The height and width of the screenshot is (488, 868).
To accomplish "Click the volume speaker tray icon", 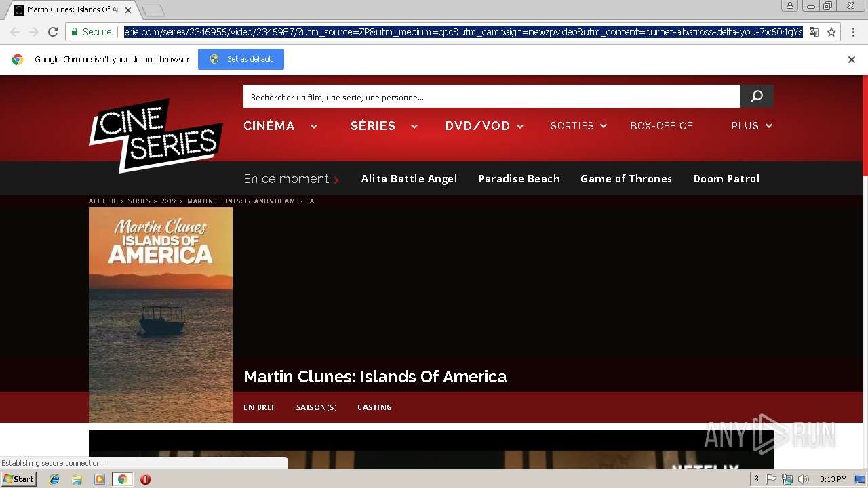I will [804, 479].
